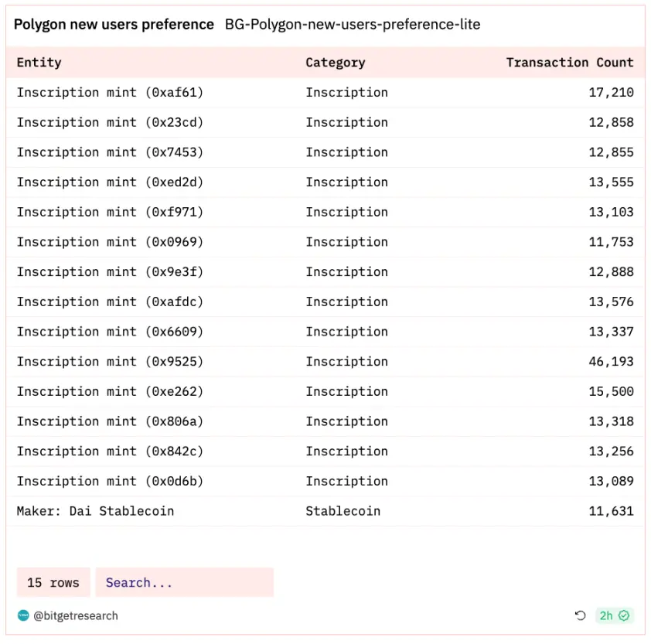The image size is (651, 644).
Task: Open the @bitgetresearch profile link
Action: pos(76,615)
